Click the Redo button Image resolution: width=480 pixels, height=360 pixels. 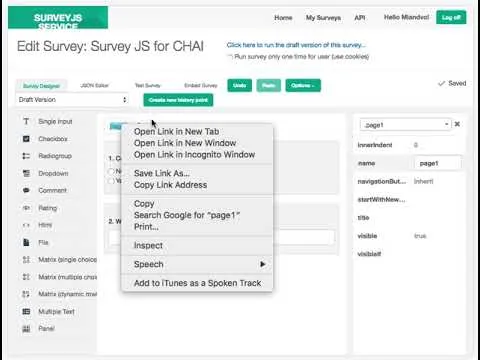pyautogui.click(x=269, y=85)
